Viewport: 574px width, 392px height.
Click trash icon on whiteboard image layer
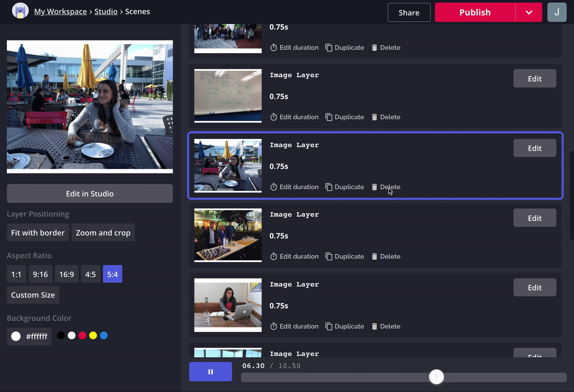tap(374, 117)
